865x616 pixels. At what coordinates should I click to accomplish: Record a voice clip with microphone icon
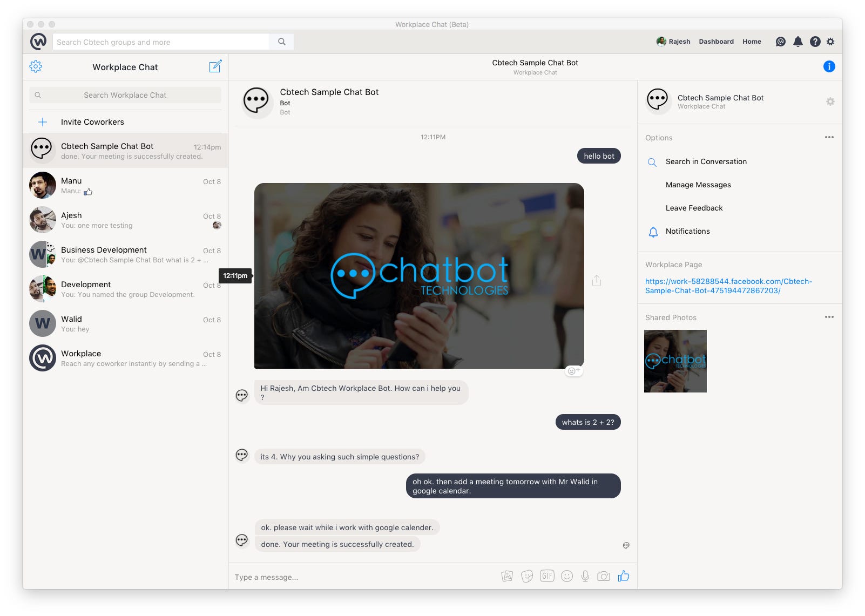(585, 576)
